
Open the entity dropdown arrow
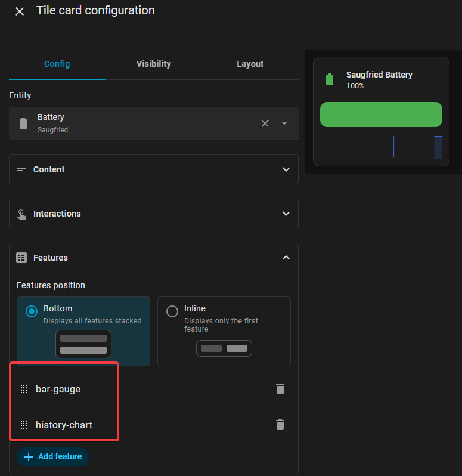click(284, 123)
